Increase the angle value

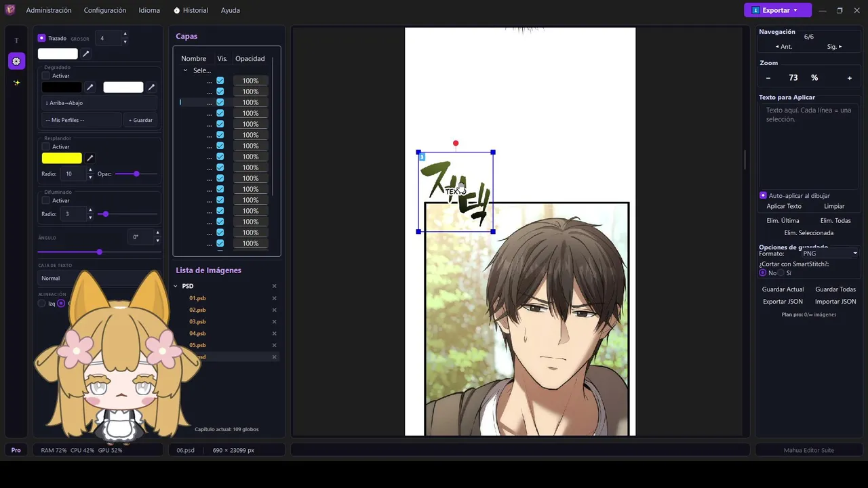[158, 233]
